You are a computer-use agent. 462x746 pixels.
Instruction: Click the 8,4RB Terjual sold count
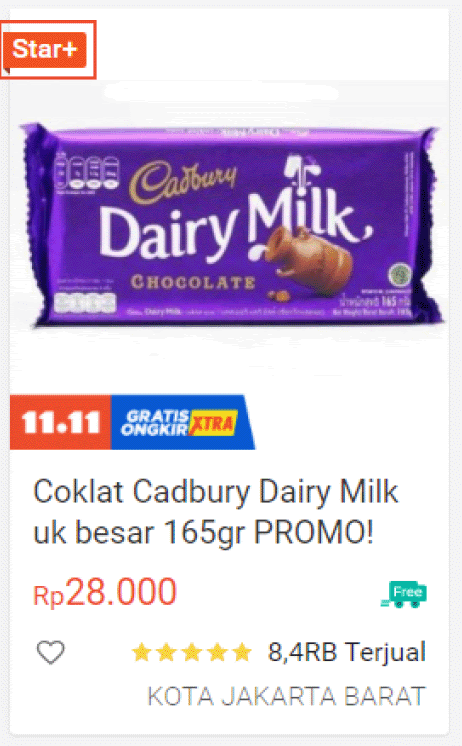[346, 652]
